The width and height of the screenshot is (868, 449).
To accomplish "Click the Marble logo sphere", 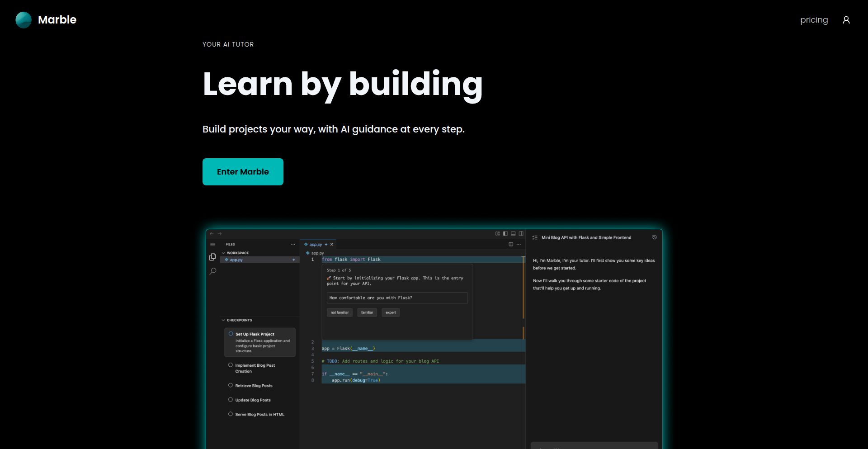I will click(x=24, y=20).
